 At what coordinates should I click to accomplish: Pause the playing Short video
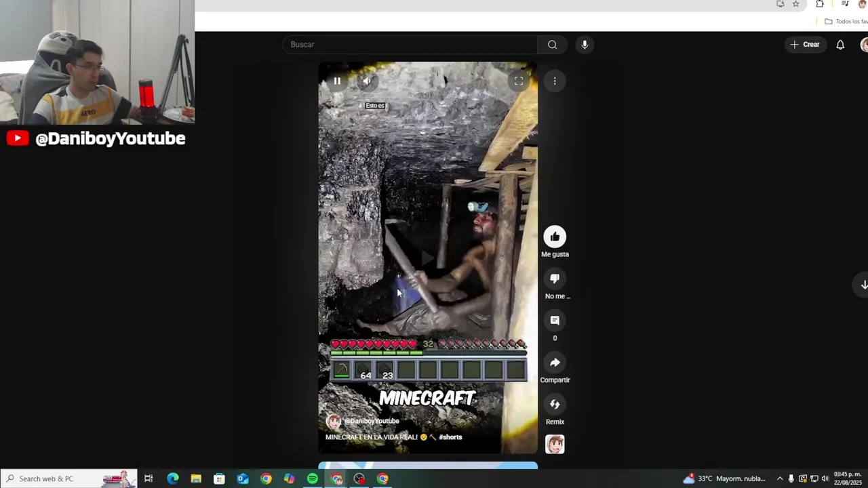tap(337, 81)
